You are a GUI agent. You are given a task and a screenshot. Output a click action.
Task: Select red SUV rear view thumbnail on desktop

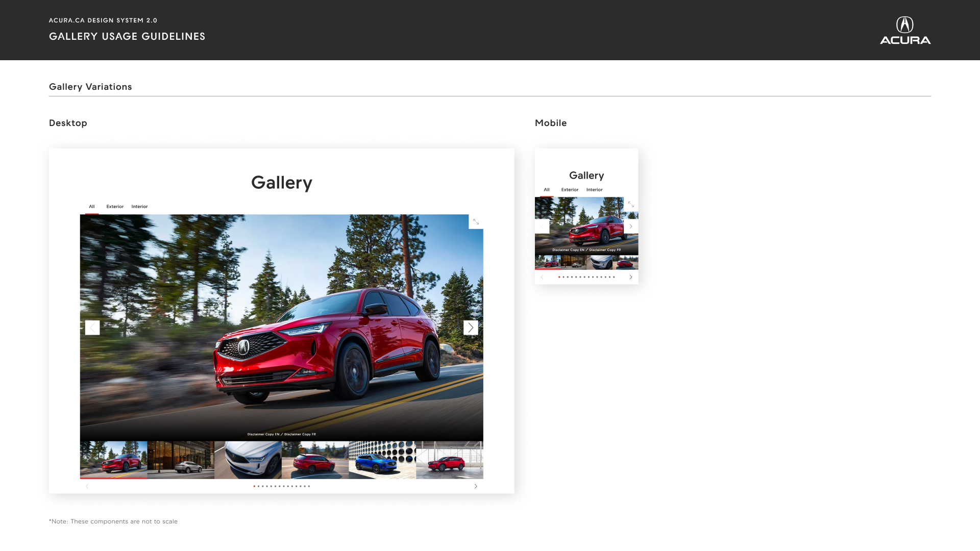point(315,460)
